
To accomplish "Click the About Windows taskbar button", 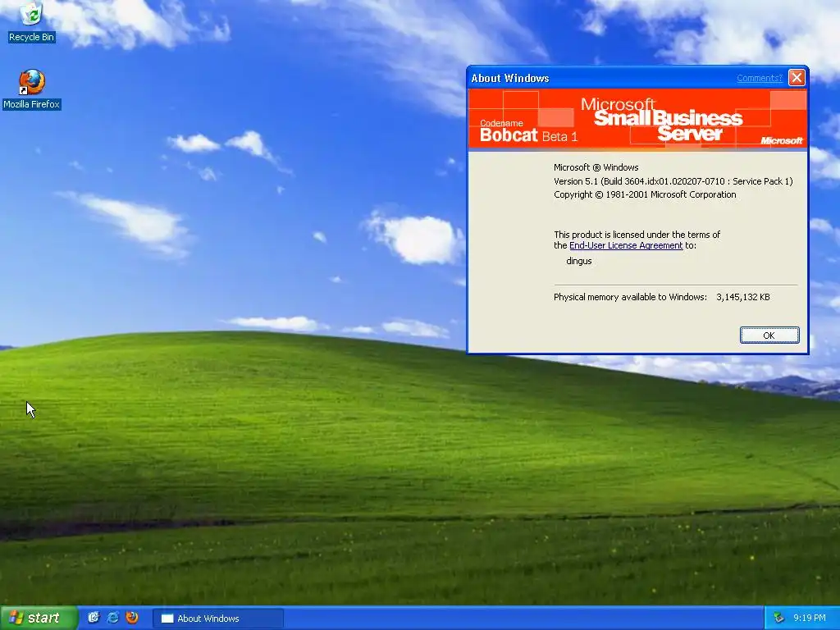I will pyautogui.click(x=218, y=619).
